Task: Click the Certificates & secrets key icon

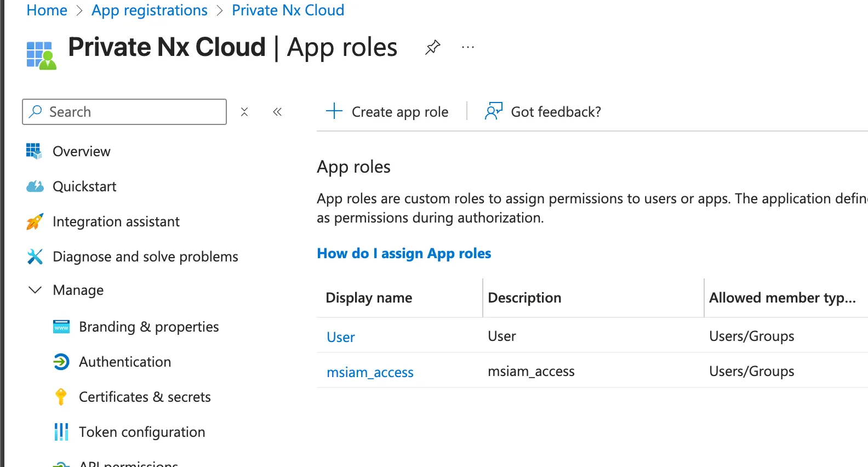Action: [x=61, y=397]
